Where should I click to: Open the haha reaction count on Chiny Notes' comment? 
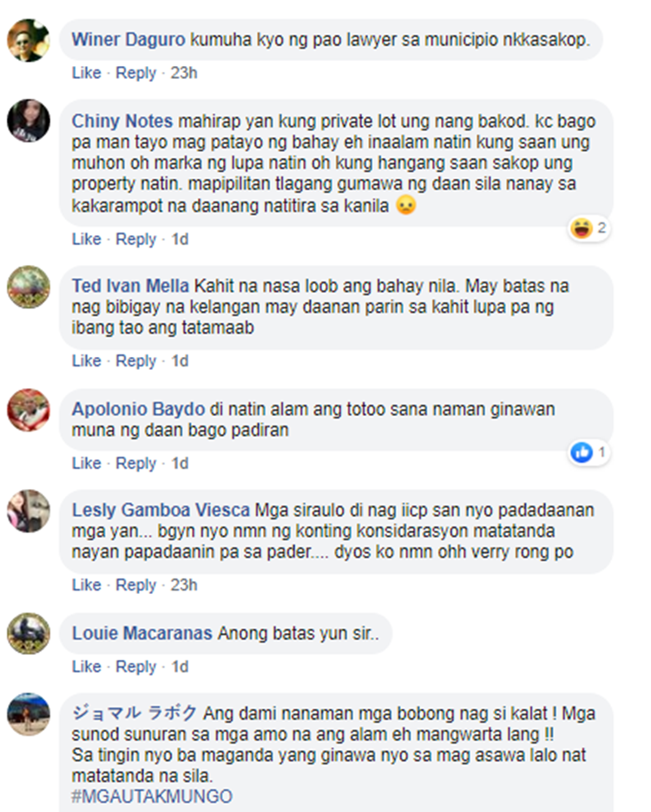pyautogui.click(x=589, y=228)
